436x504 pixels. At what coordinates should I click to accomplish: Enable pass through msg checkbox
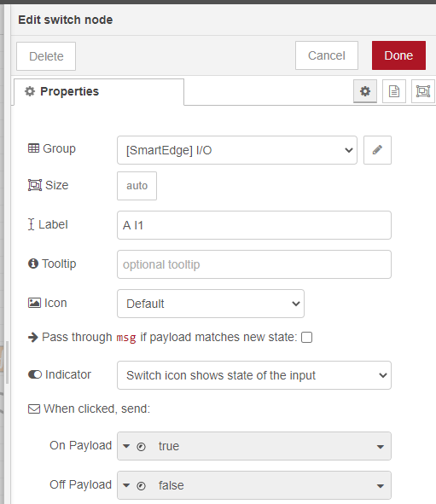[307, 338]
